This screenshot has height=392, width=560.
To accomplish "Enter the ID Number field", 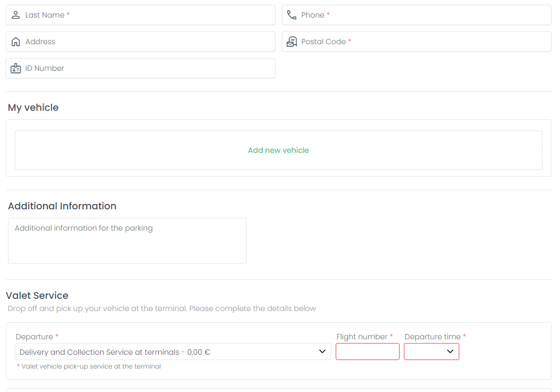I will pos(160,68).
